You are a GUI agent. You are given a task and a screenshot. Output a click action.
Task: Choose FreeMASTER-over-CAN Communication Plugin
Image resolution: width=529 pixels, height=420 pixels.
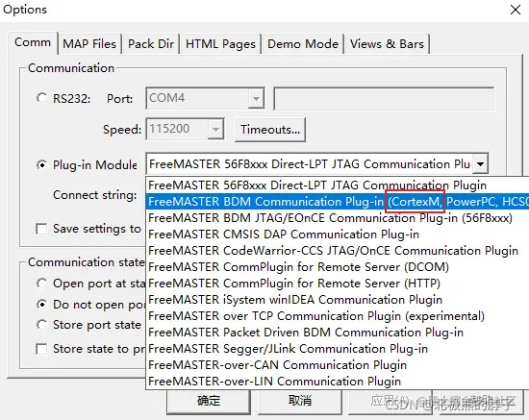338,365
